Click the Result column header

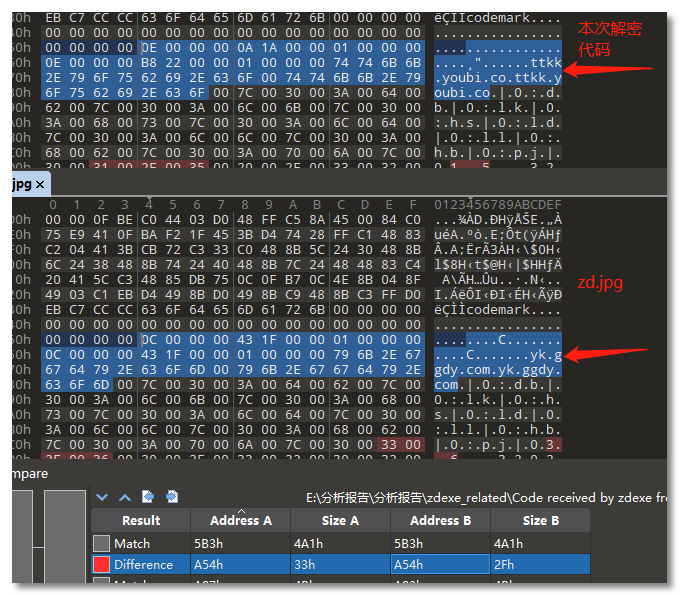[x=140, y=520]
